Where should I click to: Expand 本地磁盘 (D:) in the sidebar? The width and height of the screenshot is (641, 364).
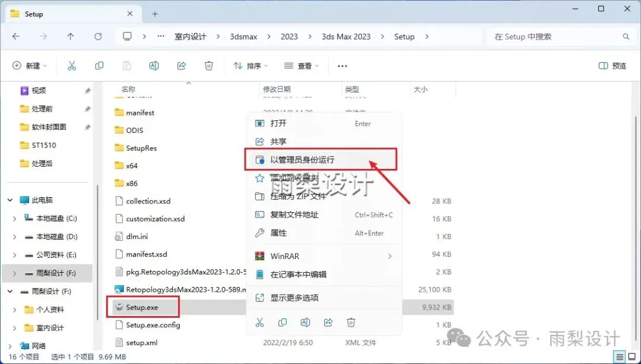point(15,237)
